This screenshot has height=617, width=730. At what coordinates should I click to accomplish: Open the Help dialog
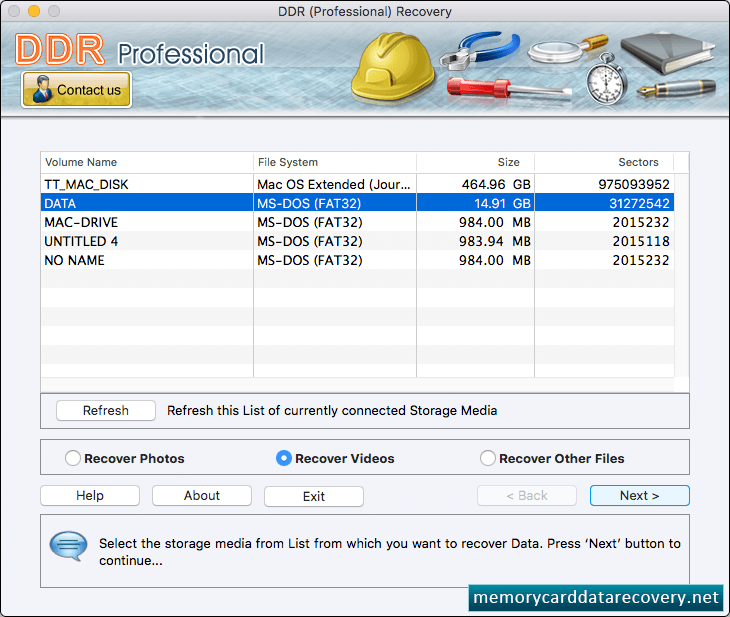(90, 495)
